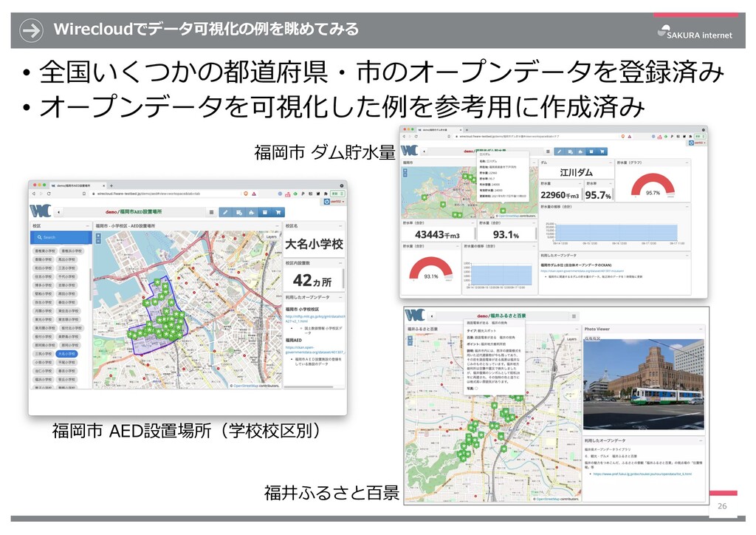Click browser back arrow in AED window
Image resolution: width=756 pixels, height=535 pixels.
click(34, 194)
